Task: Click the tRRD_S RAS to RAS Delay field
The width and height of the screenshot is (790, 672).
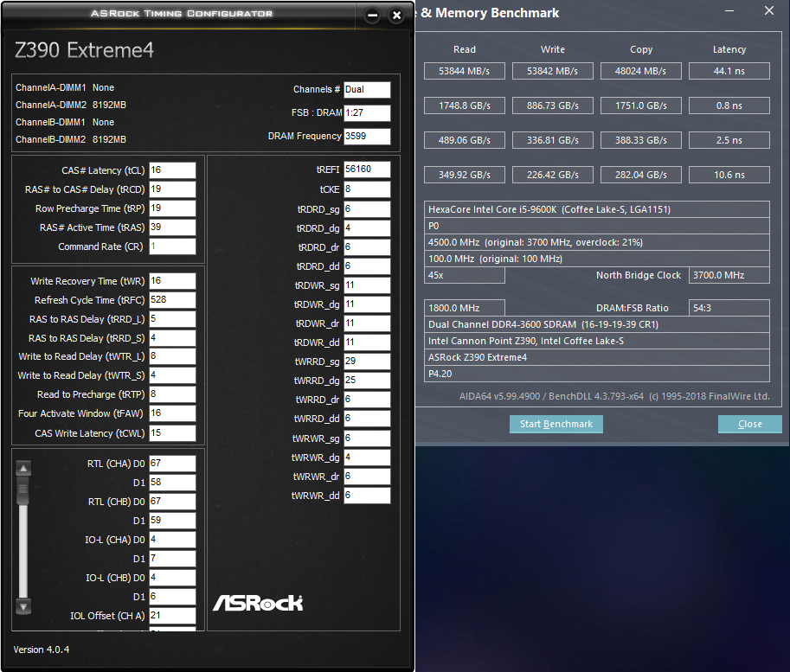Action: [x=172, y=338]
